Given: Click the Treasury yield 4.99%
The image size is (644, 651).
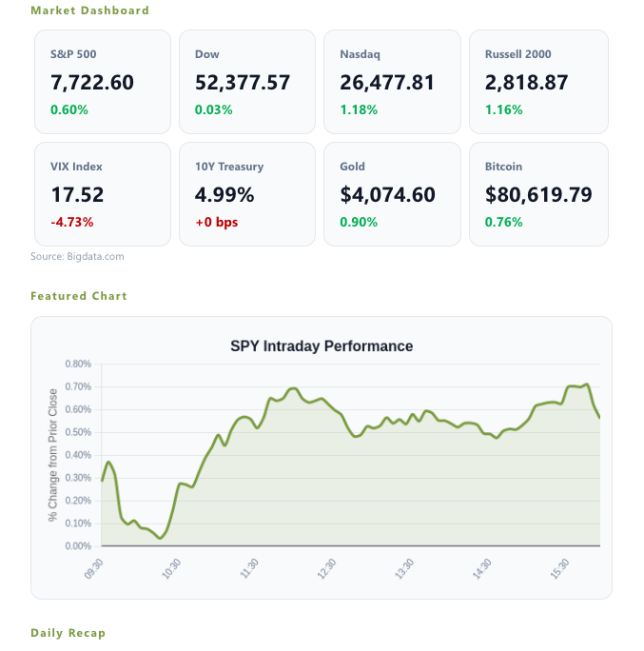Looking at the screenshot, I should pos(224,195).
